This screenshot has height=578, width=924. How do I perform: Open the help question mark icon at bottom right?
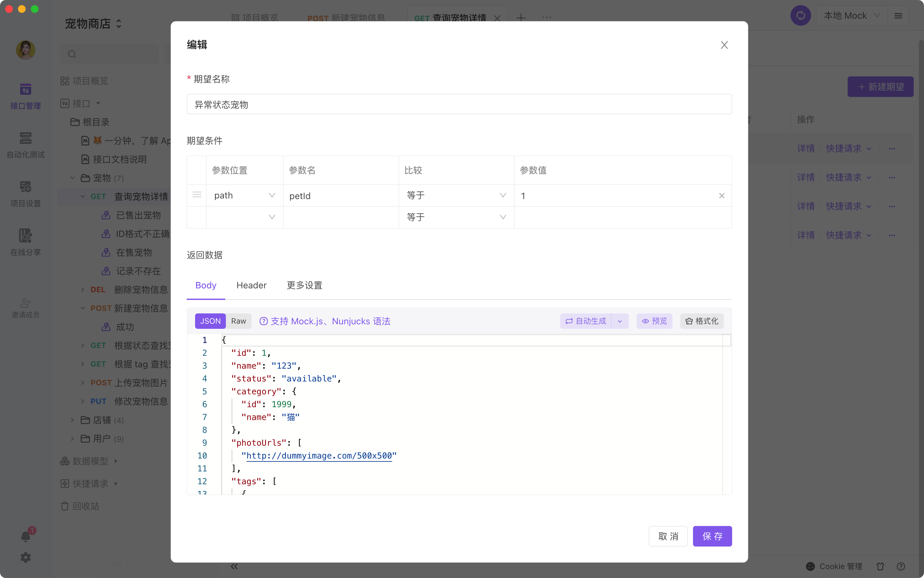click(901, 566)
